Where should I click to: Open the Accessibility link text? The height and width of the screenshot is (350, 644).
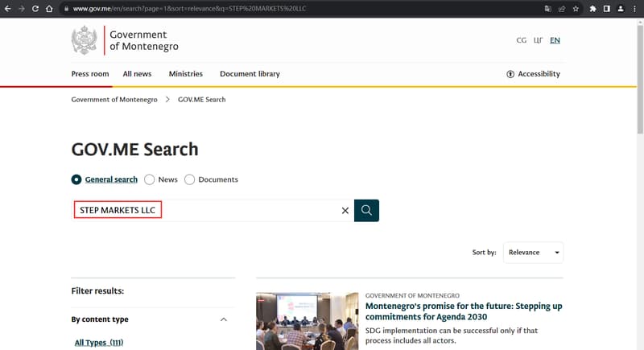pyautogui.click(x=539, y=74)
